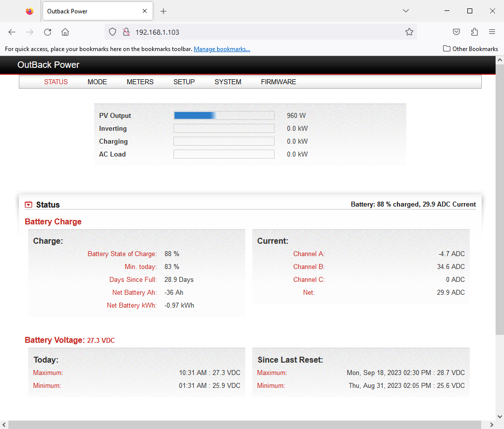
Task: Bookmark this page with the star icon
Action: coord(409,32)
